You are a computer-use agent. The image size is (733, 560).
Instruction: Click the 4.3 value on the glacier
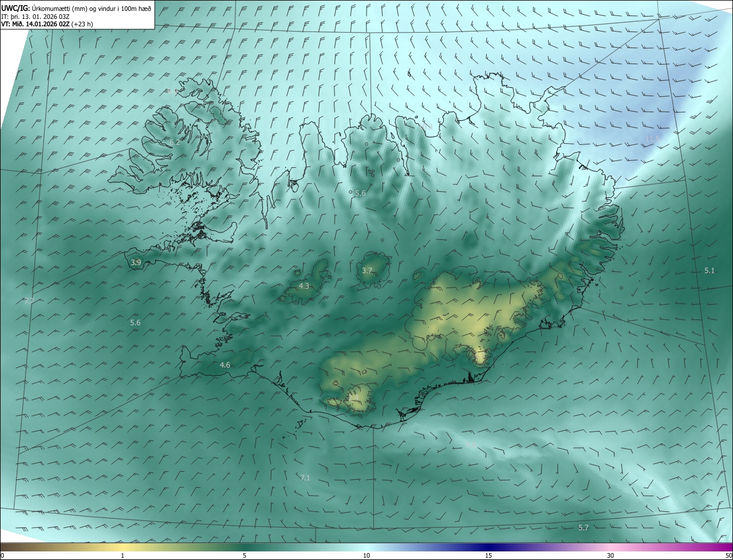coord(304,286)
